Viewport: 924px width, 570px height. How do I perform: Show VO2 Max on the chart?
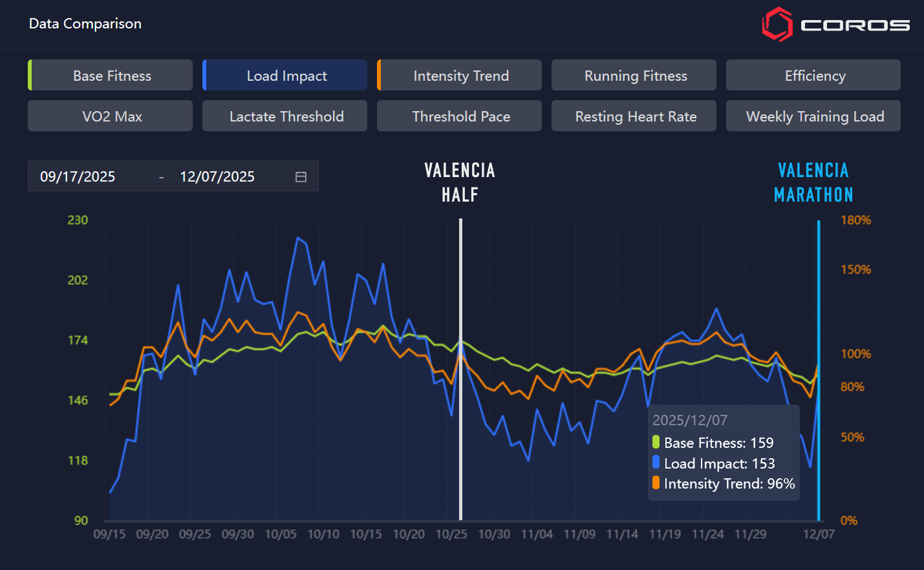pos(111,116)
